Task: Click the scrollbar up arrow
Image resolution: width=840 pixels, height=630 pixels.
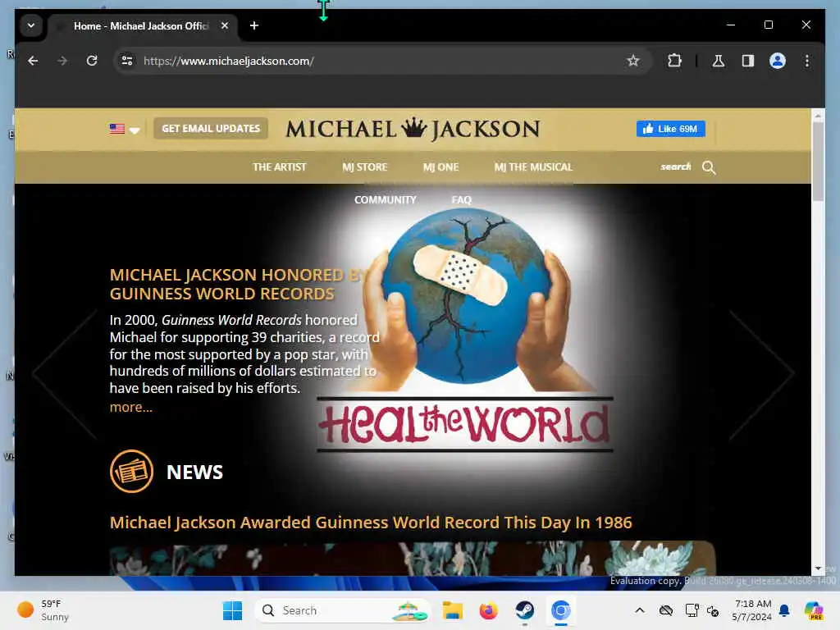Action: pyautogui.click(x=818, y=115)
